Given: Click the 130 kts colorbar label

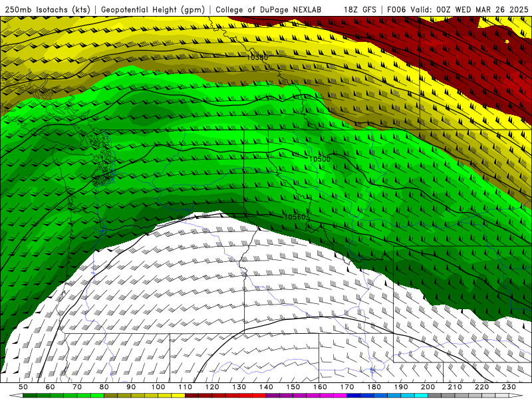Looking at the screenshot, I should tap(239, 387).
